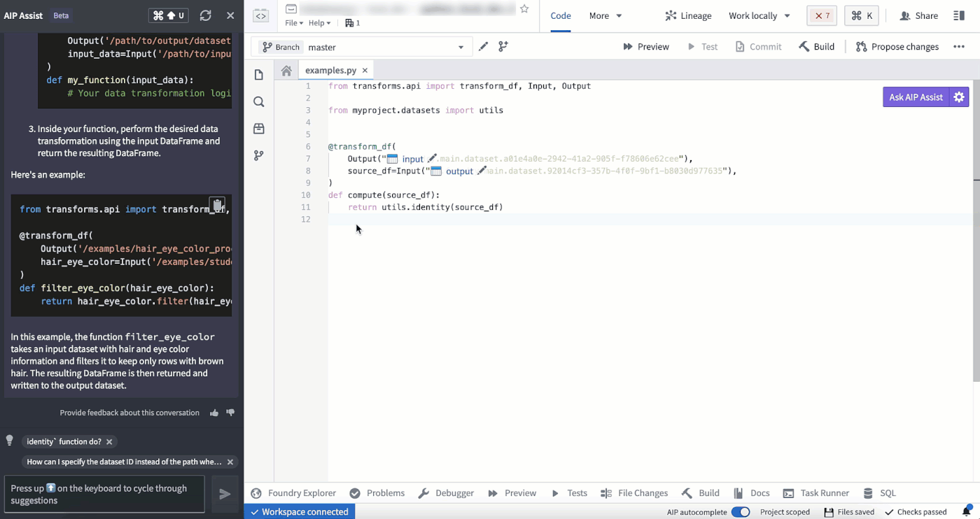Open the Libraries package icon in the sidebar
The image size is (980, 519).
coord(259,129)
